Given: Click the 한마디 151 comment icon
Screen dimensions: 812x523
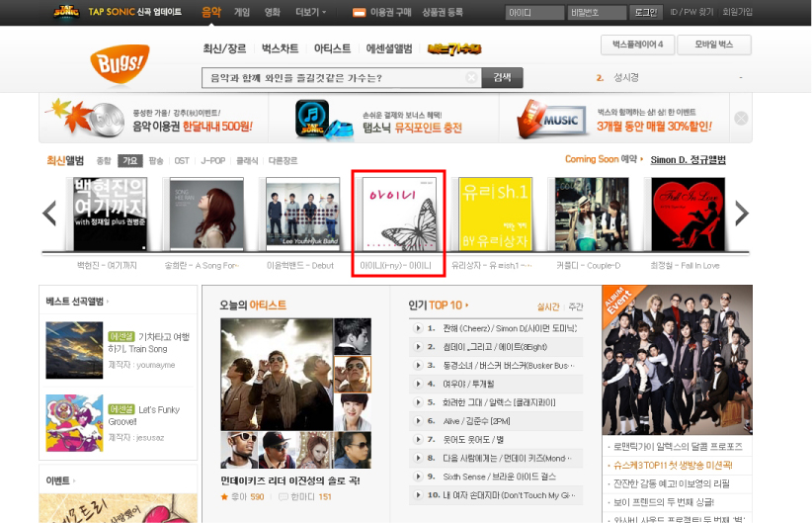Looking at the screenshot, I should tap(283, 496).
